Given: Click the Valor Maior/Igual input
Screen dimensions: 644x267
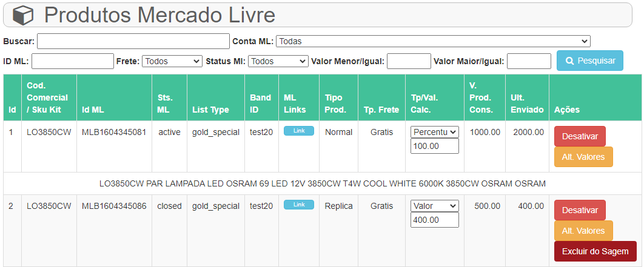Looking at the screenshot, I should [x=529, y=61].
